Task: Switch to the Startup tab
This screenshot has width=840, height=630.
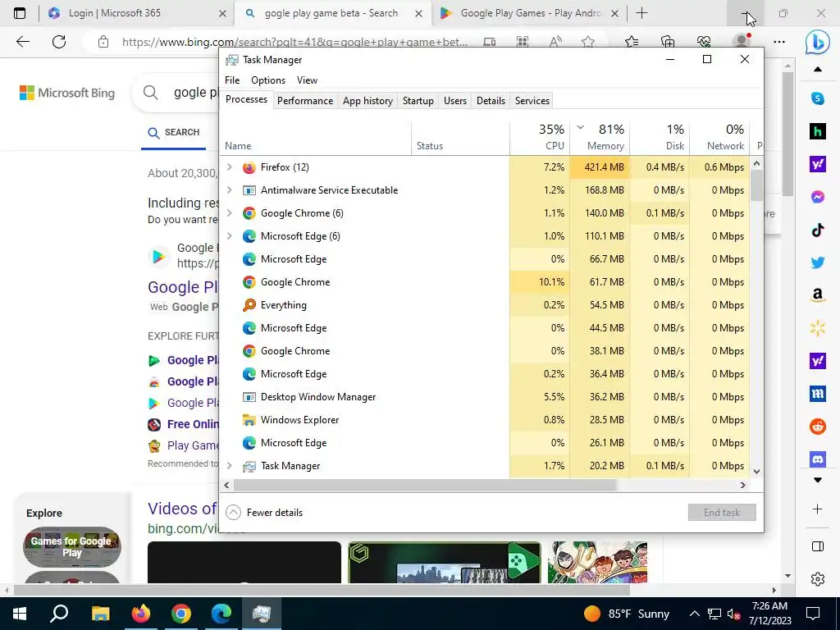Action: pyautogui.click(x=418, y=101)
